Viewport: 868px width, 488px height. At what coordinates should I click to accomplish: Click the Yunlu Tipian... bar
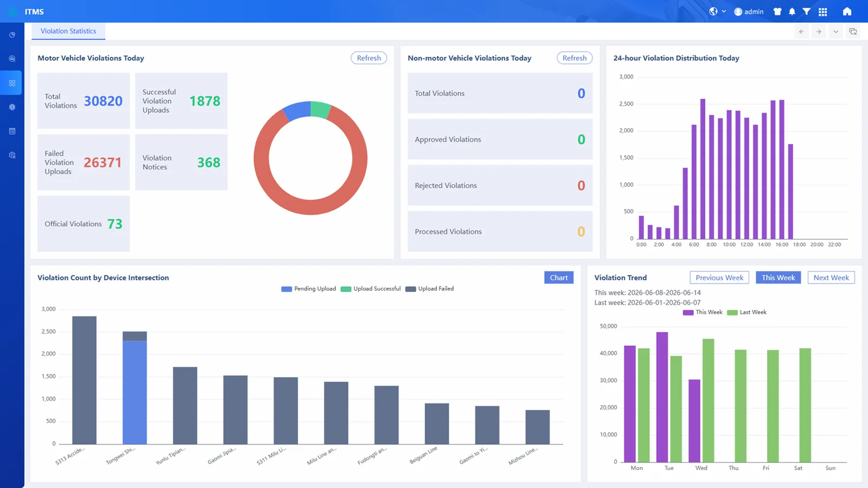pos(185,405)
